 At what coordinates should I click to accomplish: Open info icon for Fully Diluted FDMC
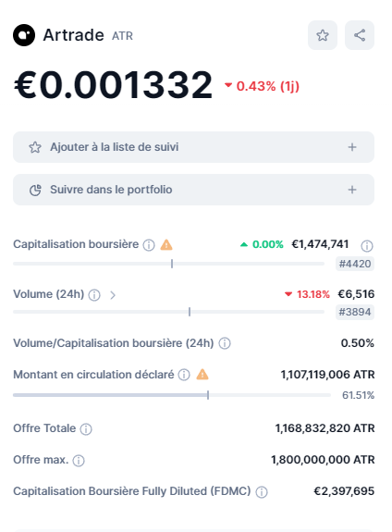[262, 492]
